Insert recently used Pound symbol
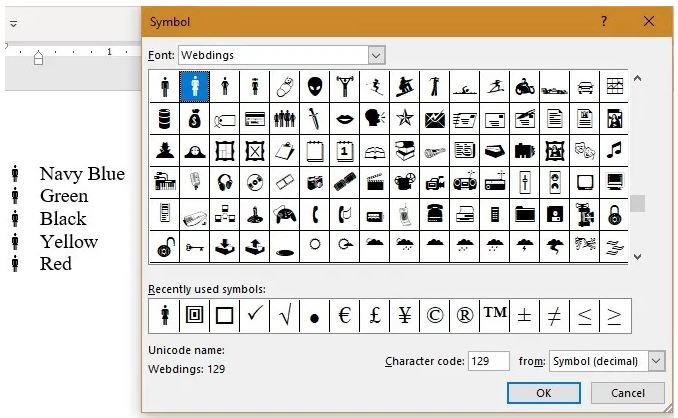The width and height of the screenshot is (678, 418). [375, 316]
